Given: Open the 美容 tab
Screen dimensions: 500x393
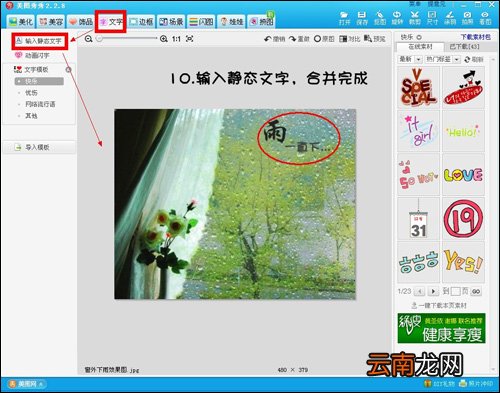Looking at the screenshot, I should [51, 22].
